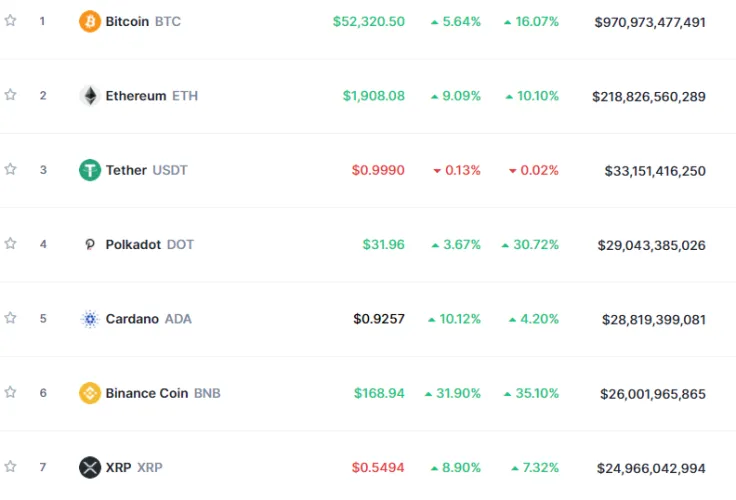Image resolution: width=736 pixels, height=500 pixels.
Task: Open the Bitcoin coin page link
Action: [x=127, y=21]
